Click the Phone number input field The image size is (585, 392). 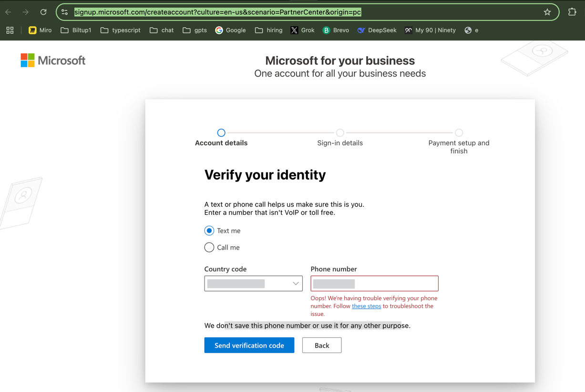(x=374, y=283)
